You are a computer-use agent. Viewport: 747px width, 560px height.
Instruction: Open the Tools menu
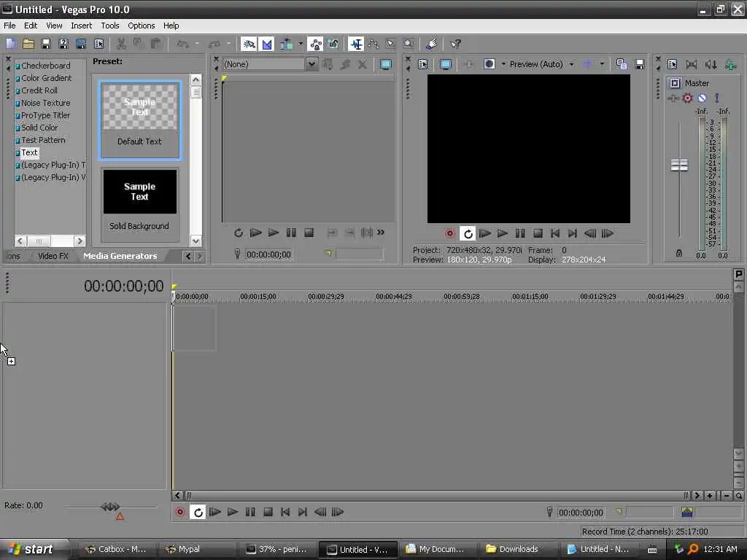[110, 26]
